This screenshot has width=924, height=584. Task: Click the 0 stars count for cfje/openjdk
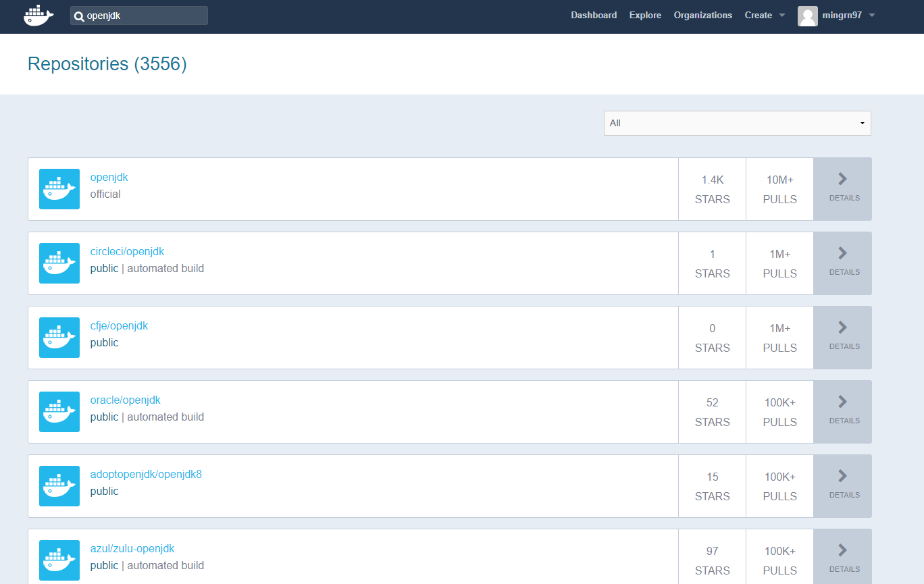tap(713, 328)
